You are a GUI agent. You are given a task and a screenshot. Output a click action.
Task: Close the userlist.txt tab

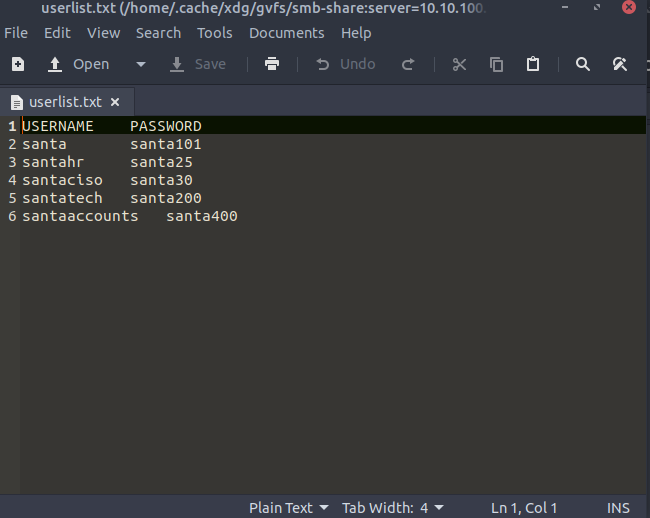click(x=115, y=102)
